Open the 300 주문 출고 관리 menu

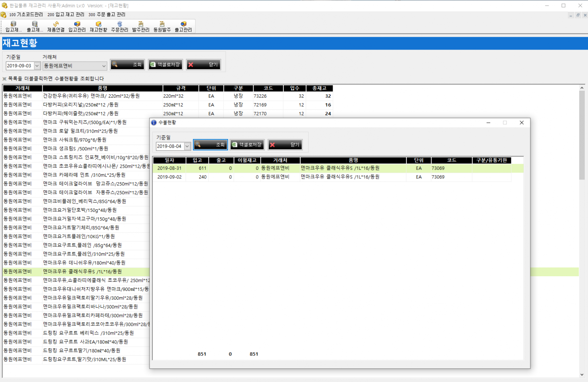click(x=107, y=15)
